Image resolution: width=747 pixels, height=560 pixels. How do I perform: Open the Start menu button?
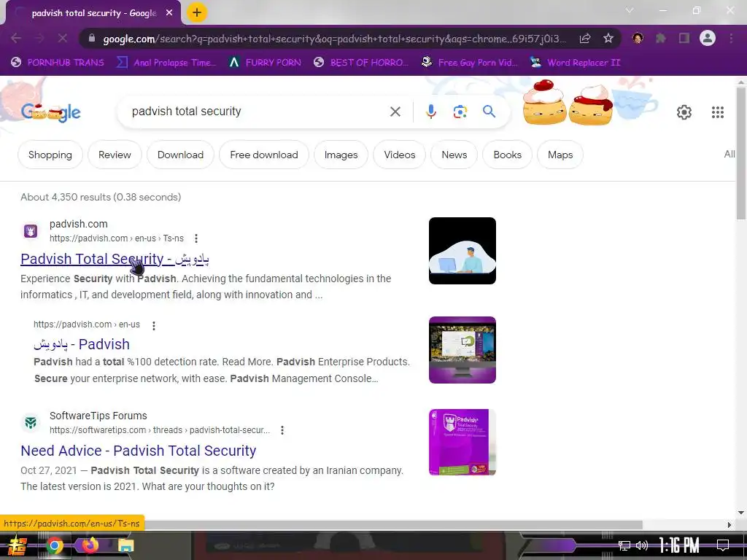click(x=17, y=545)
